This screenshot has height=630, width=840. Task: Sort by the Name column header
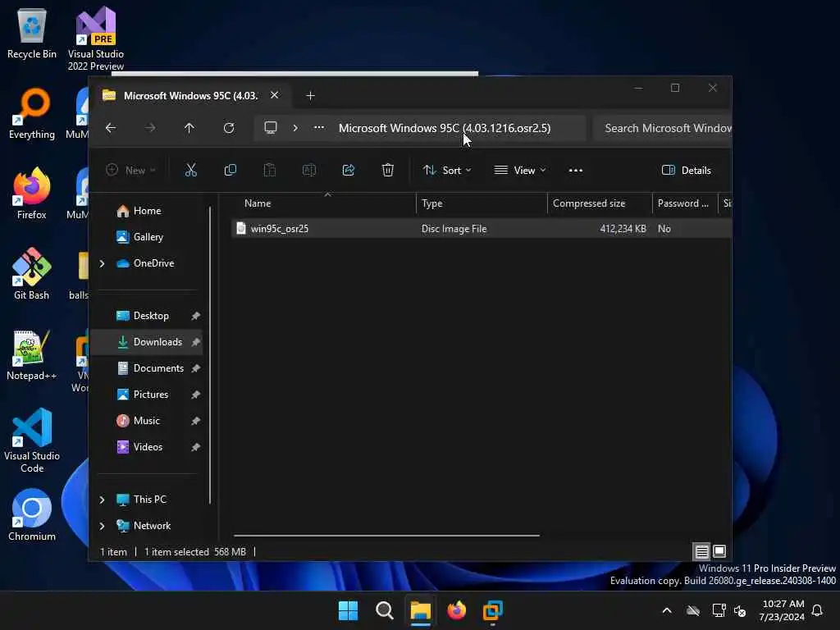pos(257,203)
